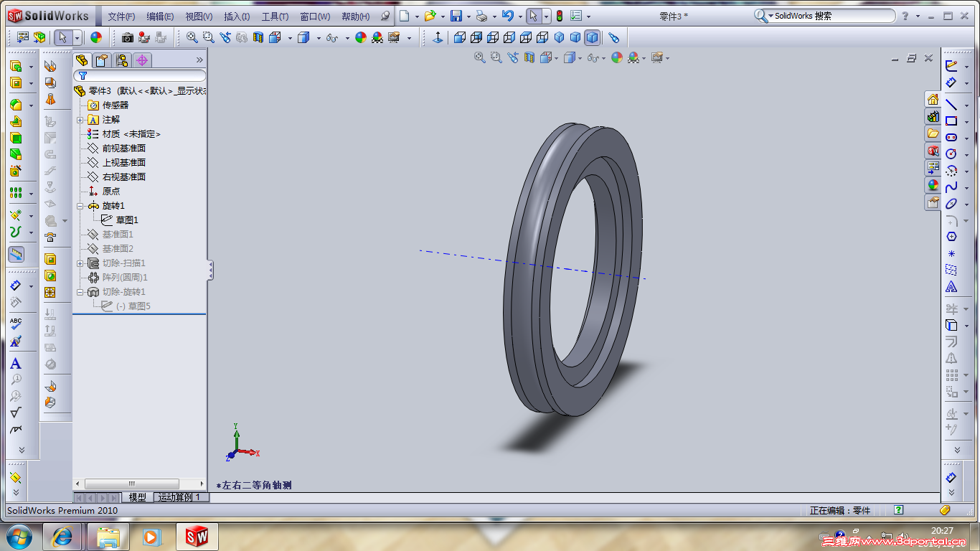Click Section View in second toolbar
The height and width of the screenshot is (551, 980).
(258, 37)
